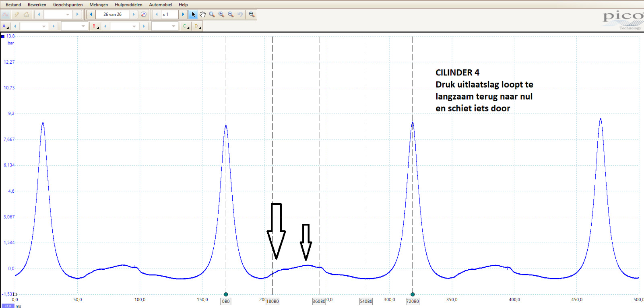The height and width of the screenshot is (308, 644).
Task: Click the green rotation ruler handle at 0BO
Action: click(226, 294)
